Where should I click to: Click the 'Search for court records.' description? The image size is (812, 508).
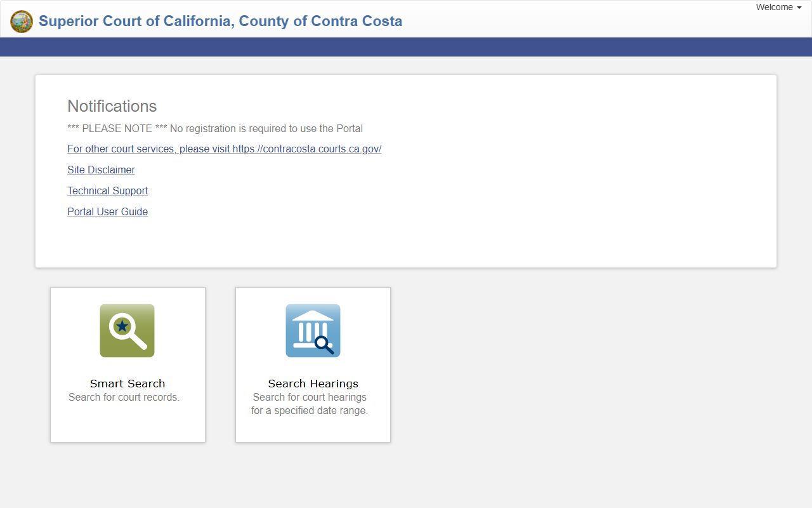point(124,397)
